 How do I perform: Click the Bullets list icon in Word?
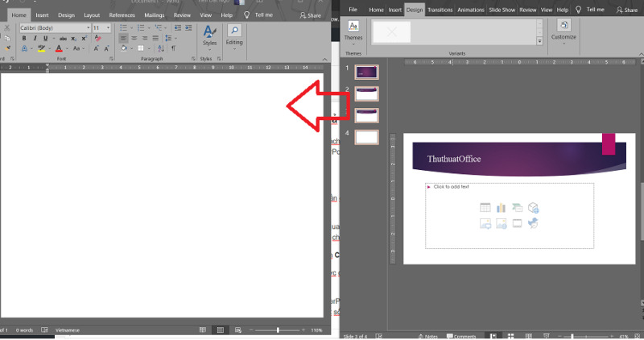[124, 28]
